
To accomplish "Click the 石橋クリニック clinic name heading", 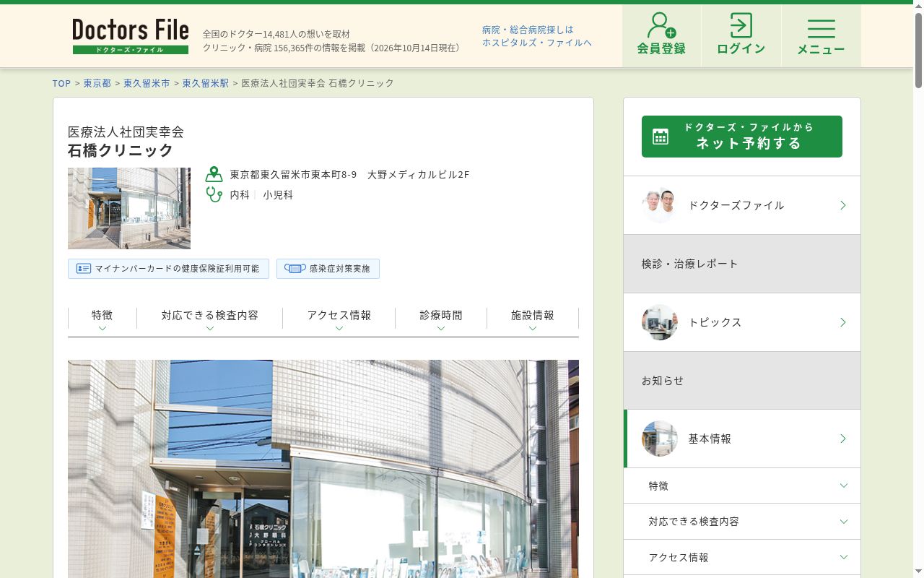I will point(121,150).
